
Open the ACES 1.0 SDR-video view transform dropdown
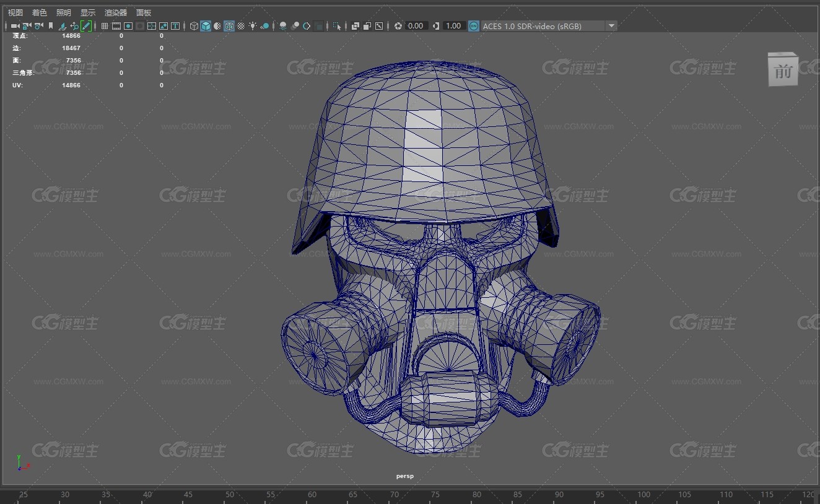point(549,26)
